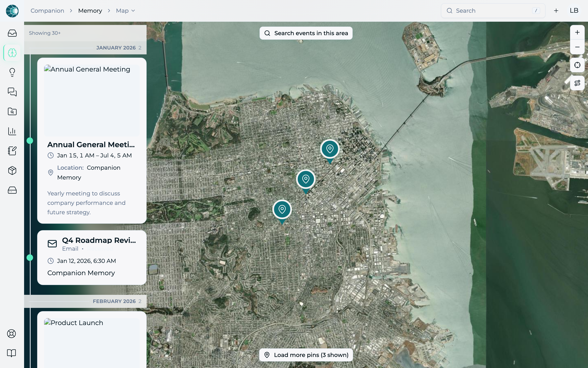Open the book documentation icon
The width and height of the screenshot is (588, 368).
[x=11, y=353]
